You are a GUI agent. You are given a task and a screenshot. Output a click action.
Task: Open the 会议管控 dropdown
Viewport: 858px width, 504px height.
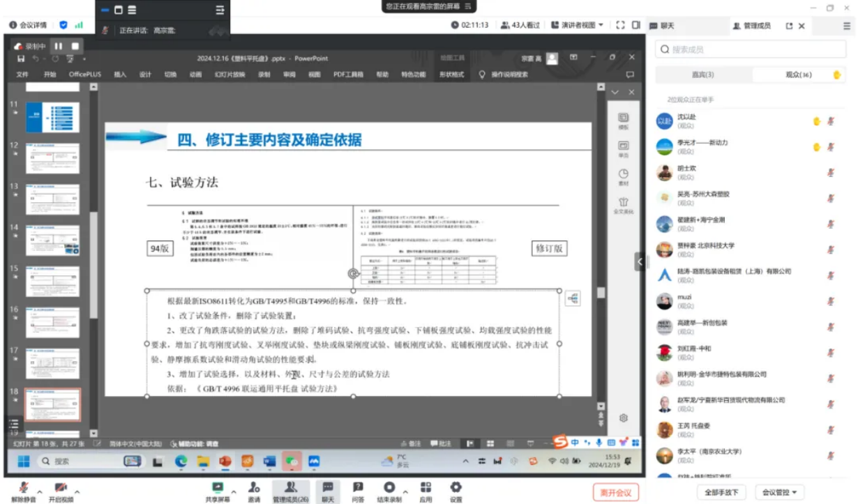click(780, 492)
